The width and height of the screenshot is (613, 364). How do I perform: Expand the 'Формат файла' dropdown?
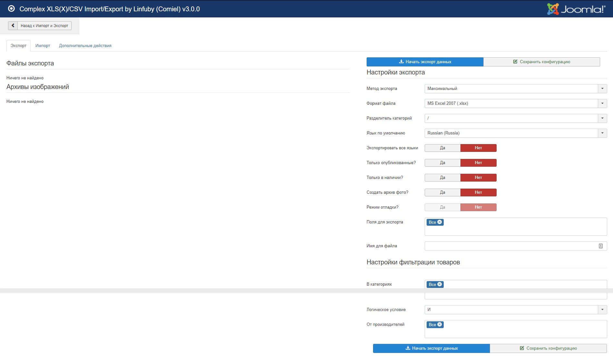coord(515,103)
